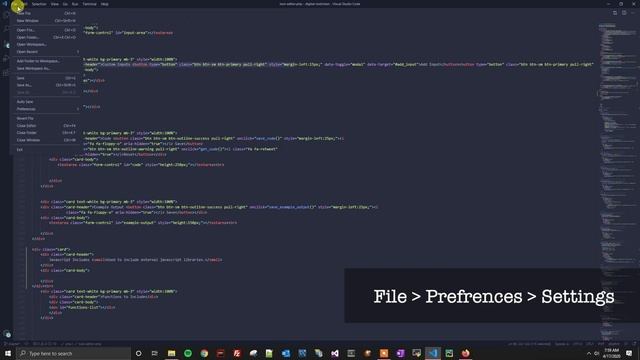The height and width of the screenshot is (360, 640).
Task: Open the View menu
Action: click(x=55, y=4)
